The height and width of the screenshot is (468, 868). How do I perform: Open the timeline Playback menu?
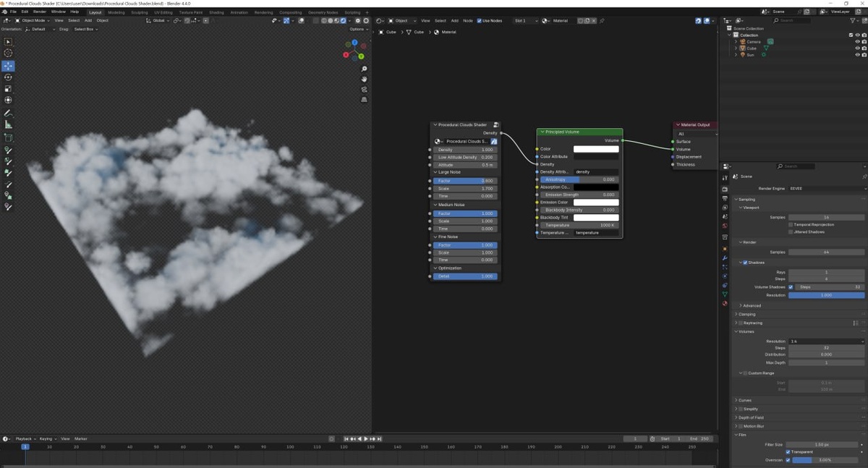24,438
